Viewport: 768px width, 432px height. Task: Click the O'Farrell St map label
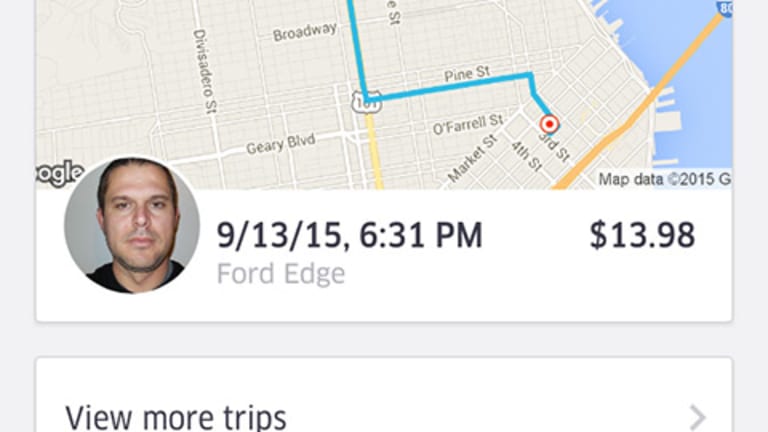(466, 125)
